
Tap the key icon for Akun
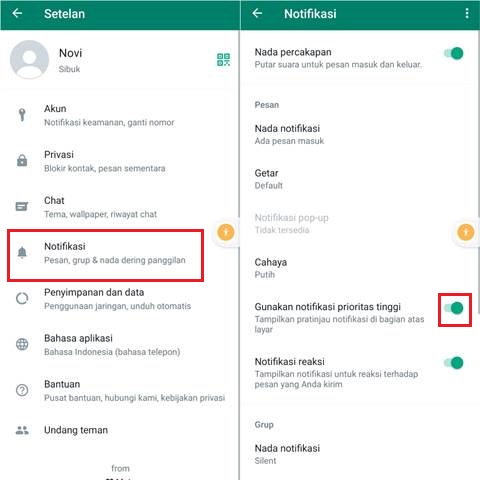(x=22, y=115)
